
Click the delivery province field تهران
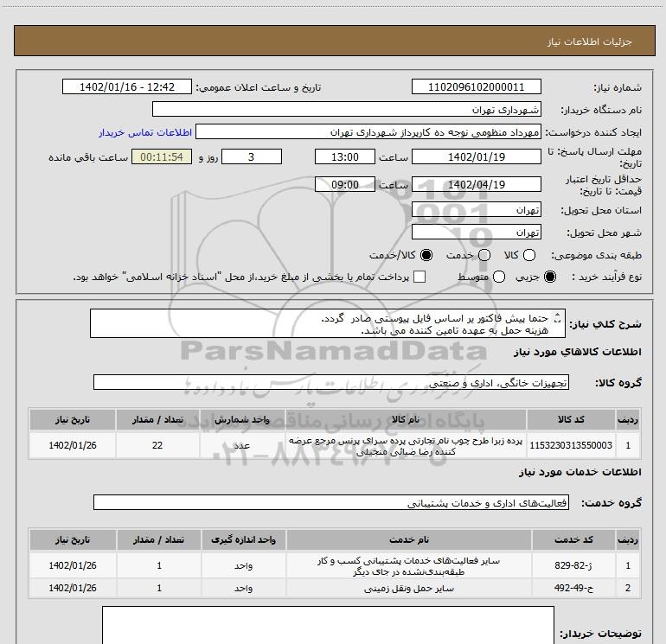point(476,210)
